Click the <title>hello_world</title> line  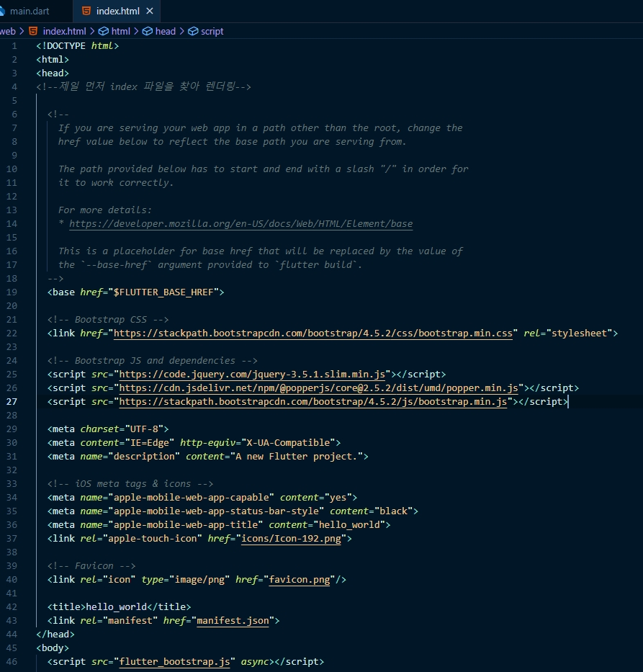coord(119,607)
